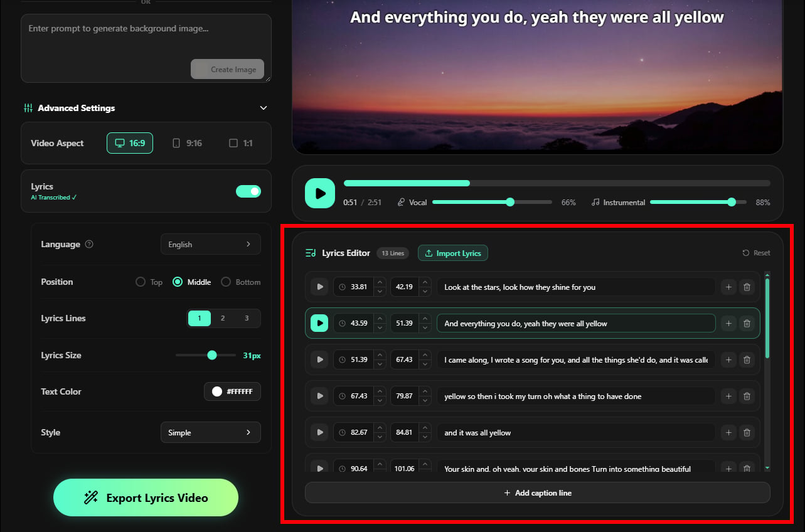
Task: Select the Top position radio button
Action: [141, 282]
